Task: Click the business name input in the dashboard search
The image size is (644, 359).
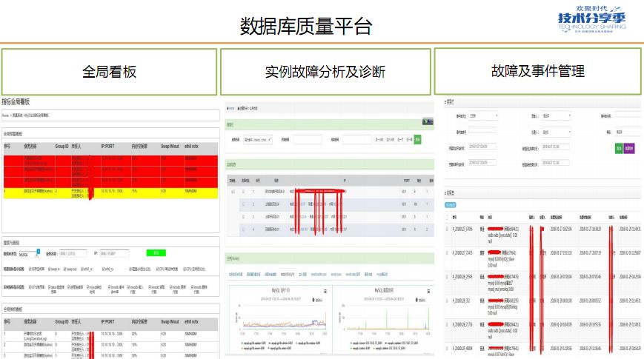Action: pos(73,254)
